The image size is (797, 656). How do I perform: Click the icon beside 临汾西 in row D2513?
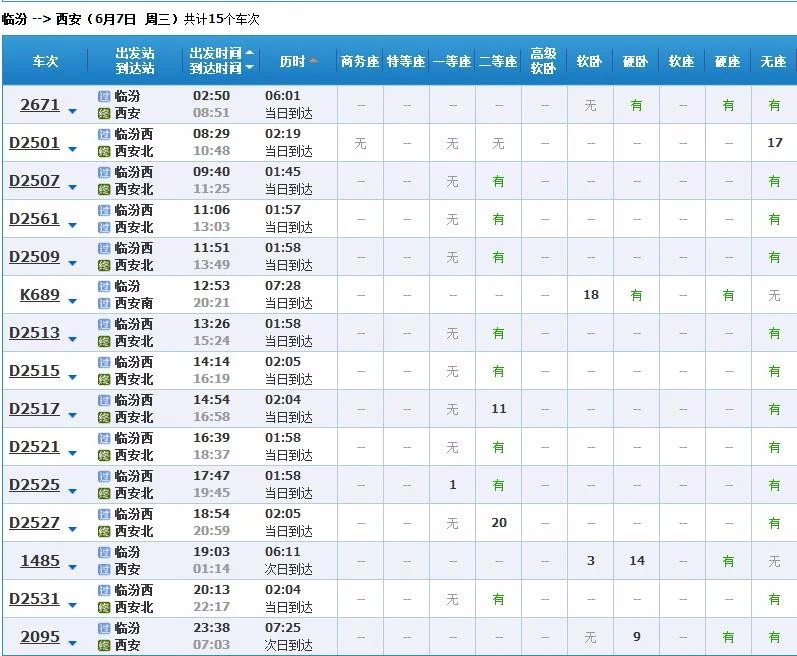pos(104,324)
